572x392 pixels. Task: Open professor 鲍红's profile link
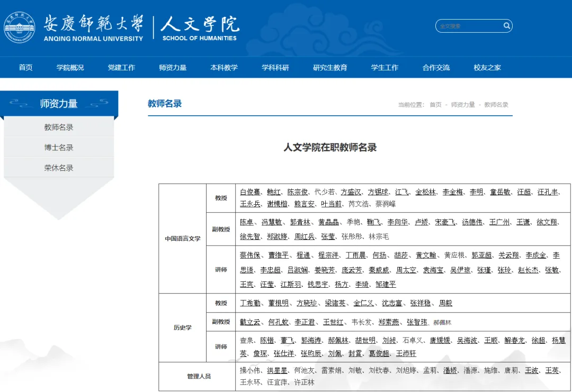click(x=274, y=192)
